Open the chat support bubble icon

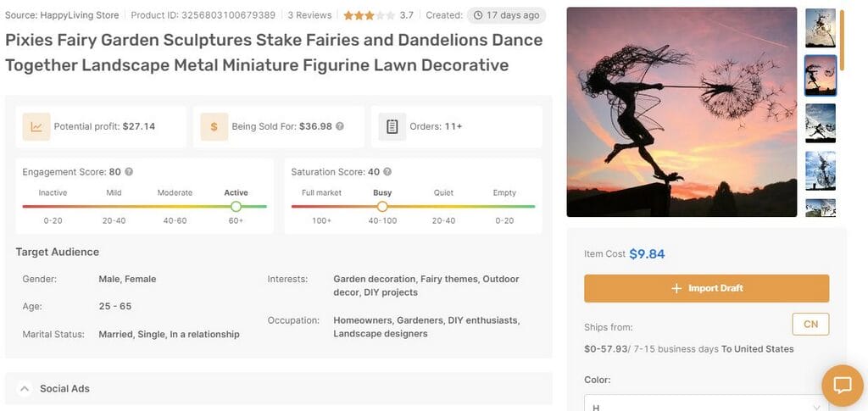[x=842, y=386]
